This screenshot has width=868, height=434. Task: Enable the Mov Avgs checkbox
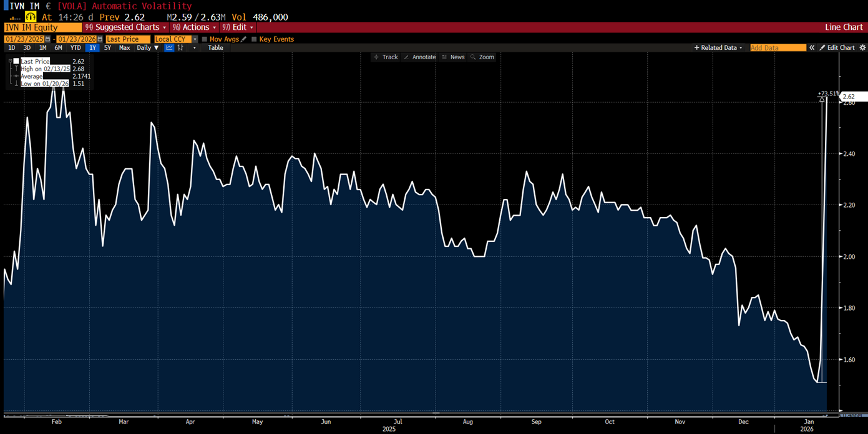(205, 39)
